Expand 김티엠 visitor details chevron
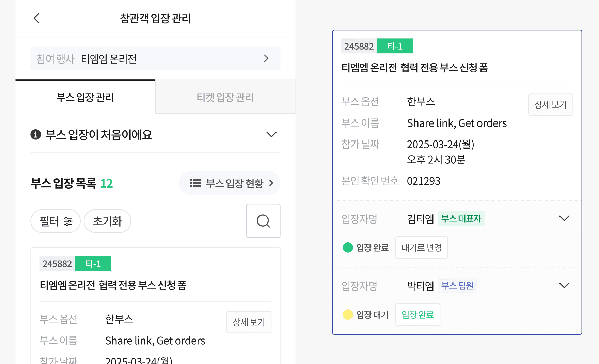This screenshot has height=364, width=599. [x=564, y=218]
